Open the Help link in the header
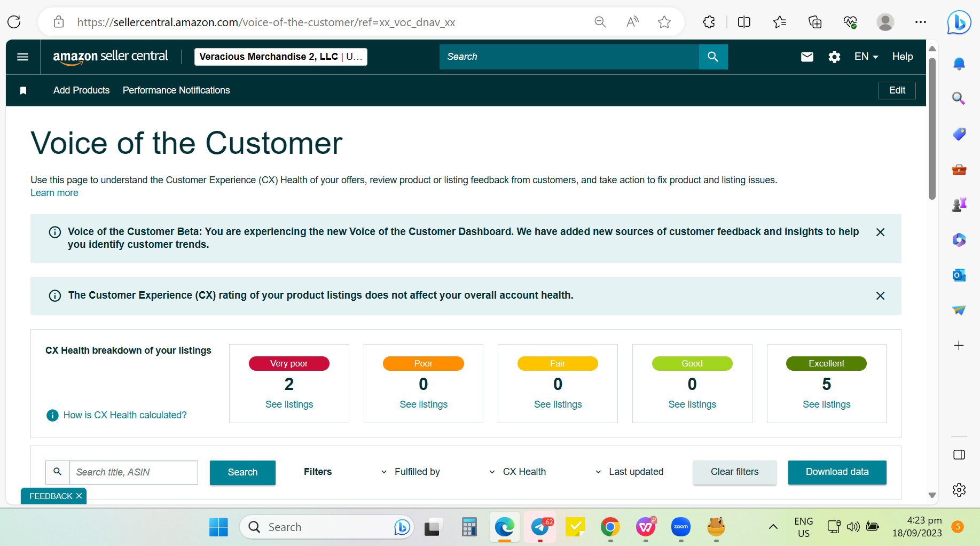This screenshot has height=546, width=980. [x=903, y=57]
